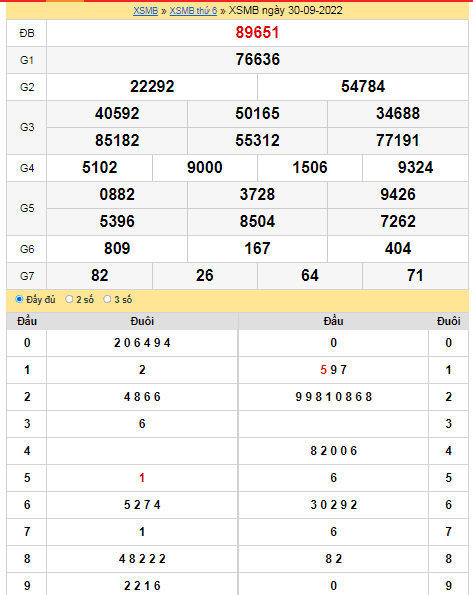Open the XSMB breadcrumb link
Screen dimensions: 473x595
pyautogui.click(x=145, y=11)
